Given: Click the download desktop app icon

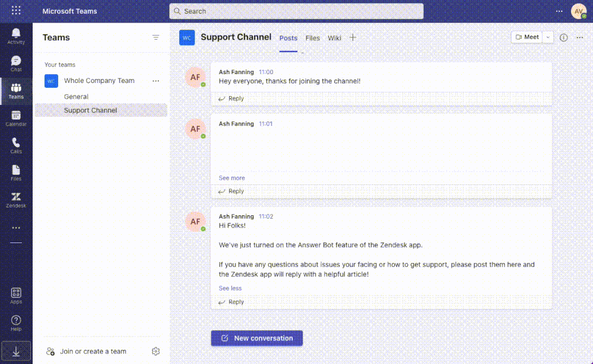Looking at the screenshot, I should coord(16,352).
